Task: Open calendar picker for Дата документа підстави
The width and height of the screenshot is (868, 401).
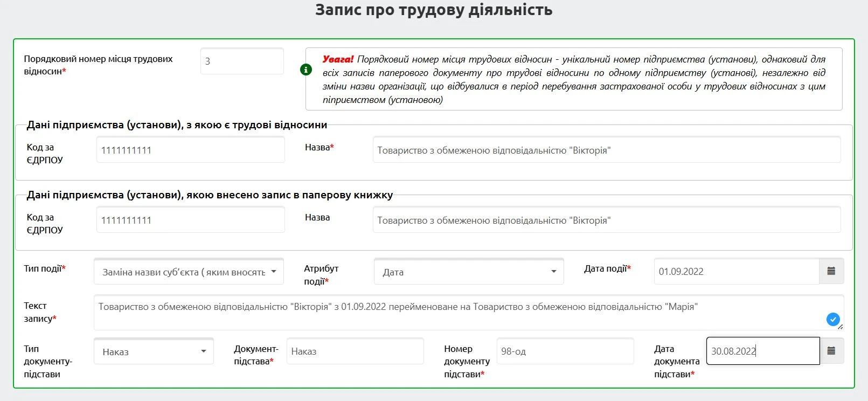Action: click(831, 351)
